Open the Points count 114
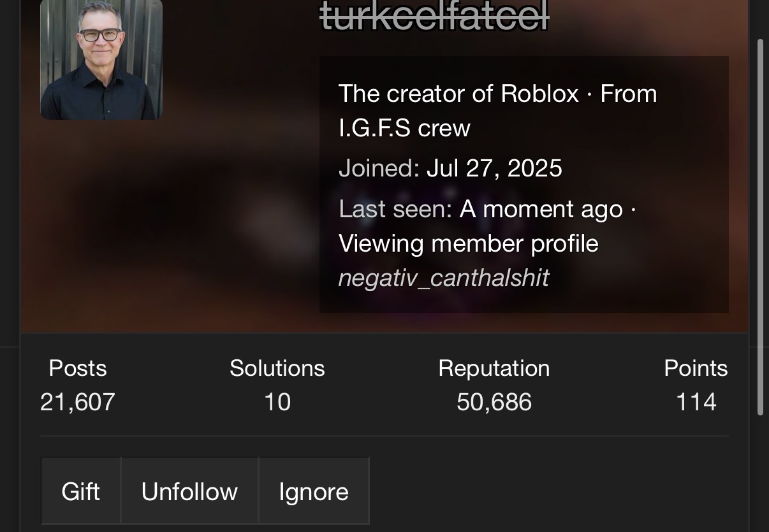This screenshot has width=769, height=532. click(x=696, y=402)
